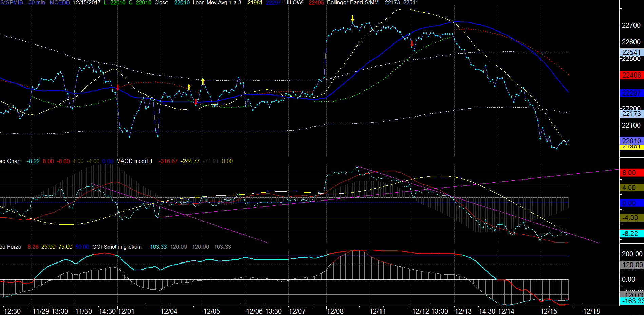Select the light-blue 22173 price axis tag
644x316 pixels.
tap(631, 114)
